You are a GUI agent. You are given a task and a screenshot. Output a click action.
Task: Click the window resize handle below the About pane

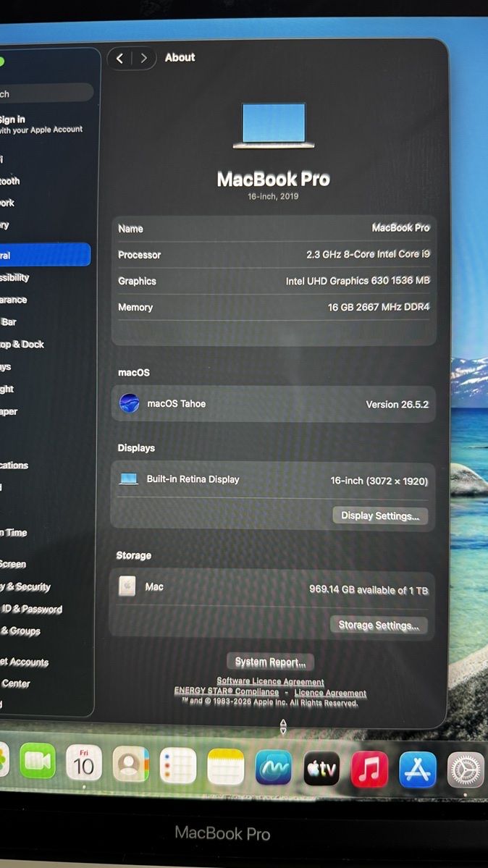[283, 727]
